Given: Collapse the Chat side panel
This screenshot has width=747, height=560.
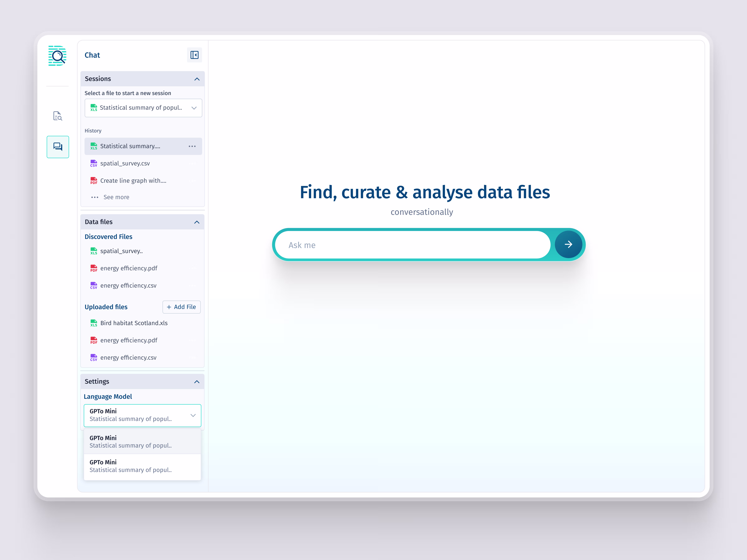Looking at the screenshot, I should click(x=194, y=55).
